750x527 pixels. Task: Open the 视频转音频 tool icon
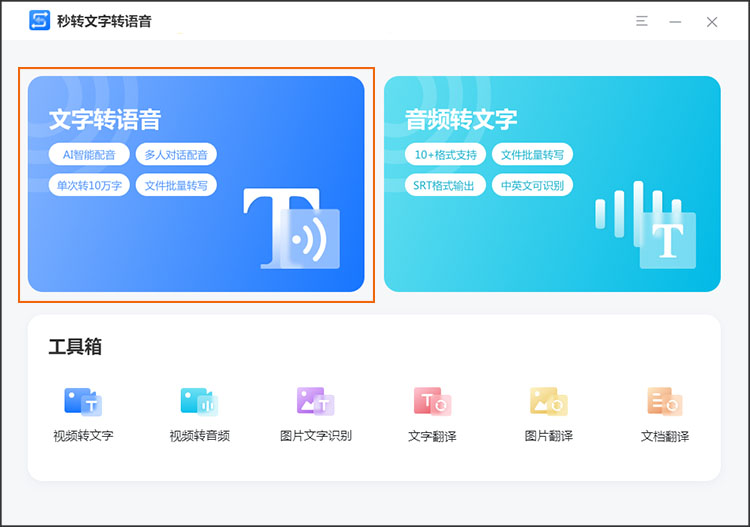click(x=199, y=402)
